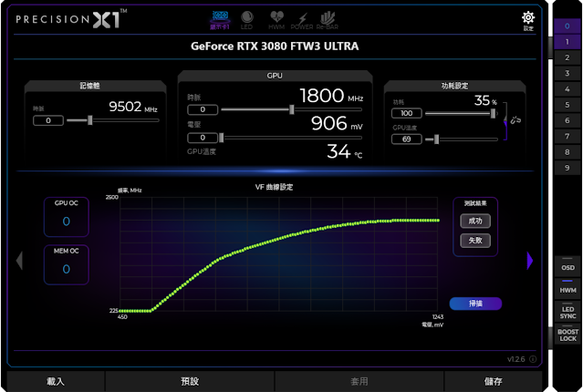Click the 9502 MHz memory clock readout

click(x=133, y=107)
